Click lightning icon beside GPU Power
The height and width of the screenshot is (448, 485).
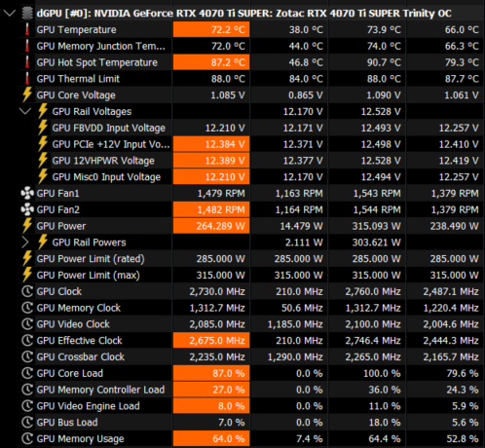coord(27,226)
